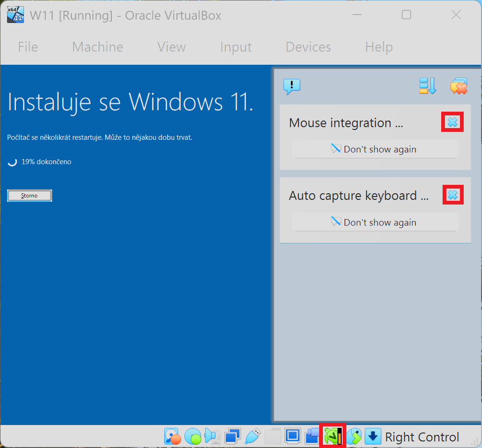The image size is (482, 448).
Task: Click the warning notification bubble icon
Action: (x=291, y=86)
